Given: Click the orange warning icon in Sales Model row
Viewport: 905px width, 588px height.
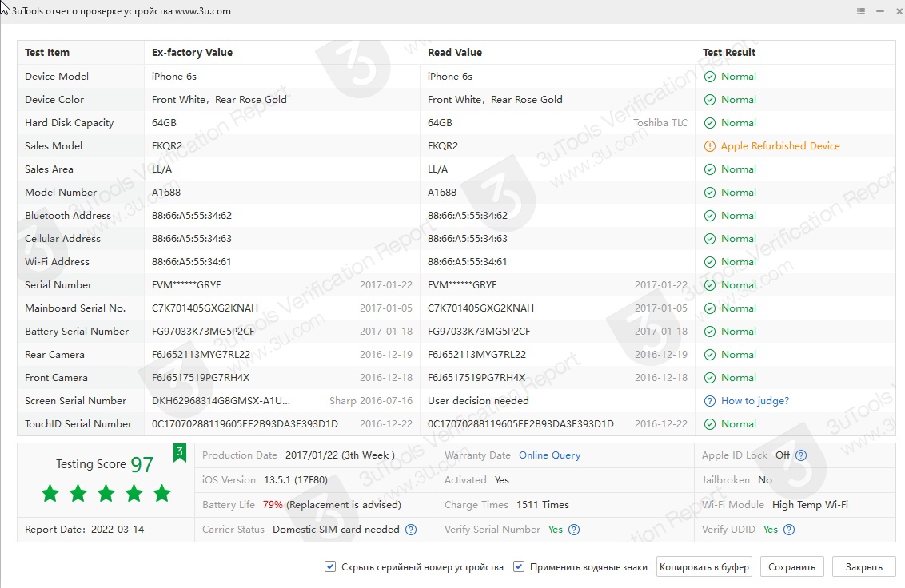Looking at the screenshot, I should (710, 146).
